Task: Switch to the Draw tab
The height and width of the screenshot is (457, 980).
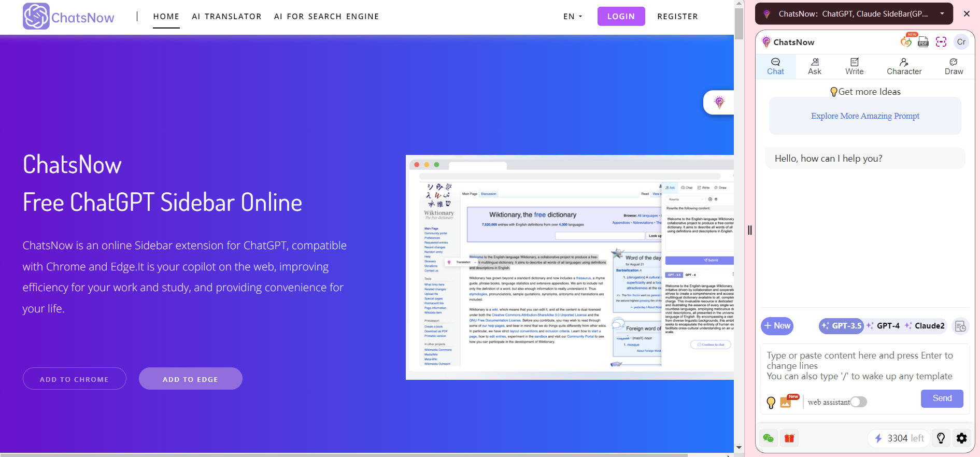Action: click(x=954, y=67)
